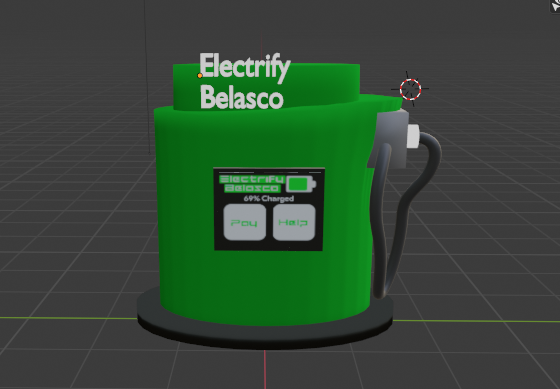
Task: Click the orange origin dot of the text
Action: click(200, 76)
